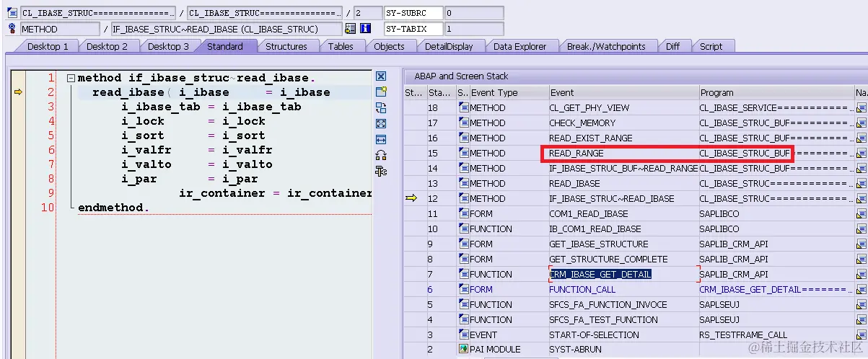868x359 pixels.
Task: Click the SY-SUBRC variable name field
Action: click(413, 13)
